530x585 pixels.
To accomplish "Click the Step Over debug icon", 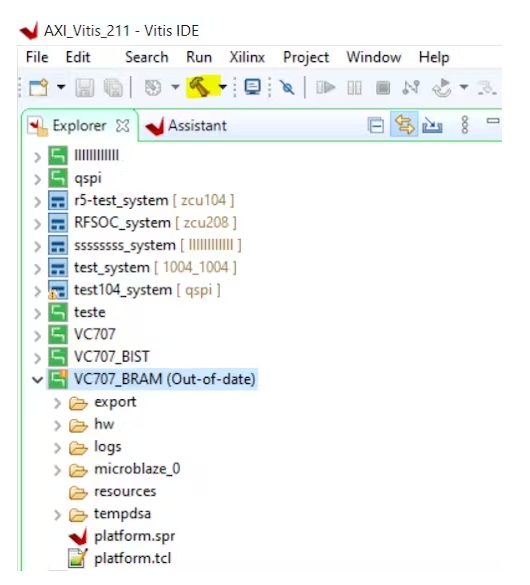I will click(487, 88).
